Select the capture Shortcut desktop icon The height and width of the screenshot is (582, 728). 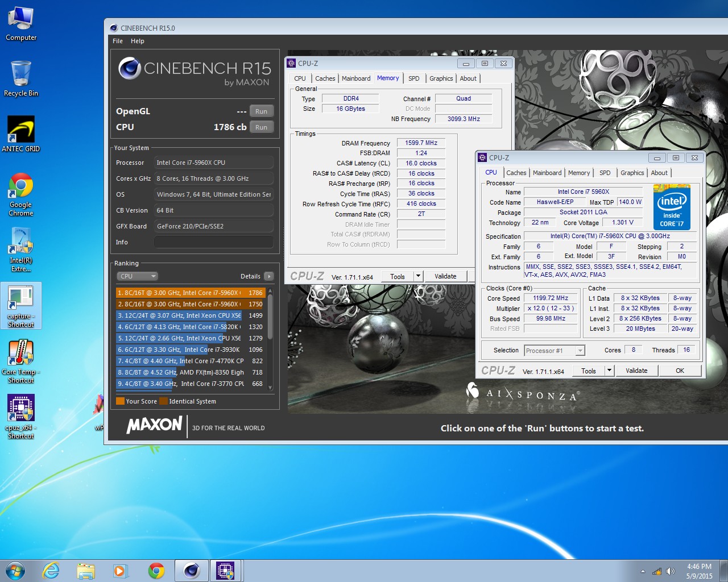coord(21,306)
